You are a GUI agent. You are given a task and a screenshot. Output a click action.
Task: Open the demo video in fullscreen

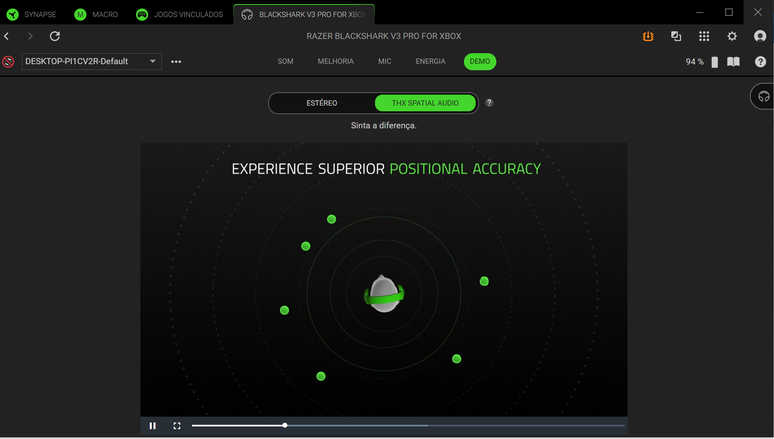pyautogui.click(x=177, y=425)
